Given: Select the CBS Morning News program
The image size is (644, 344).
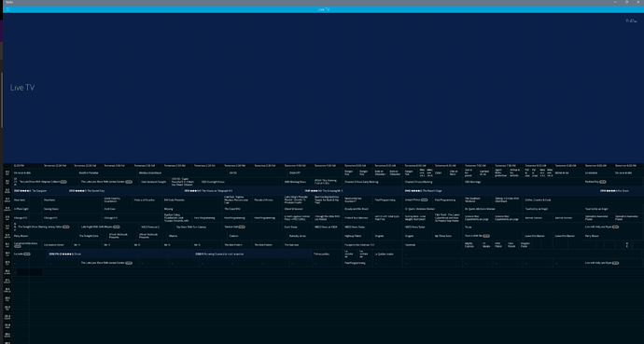Looking at the screenshot, I should coord(295,182).
